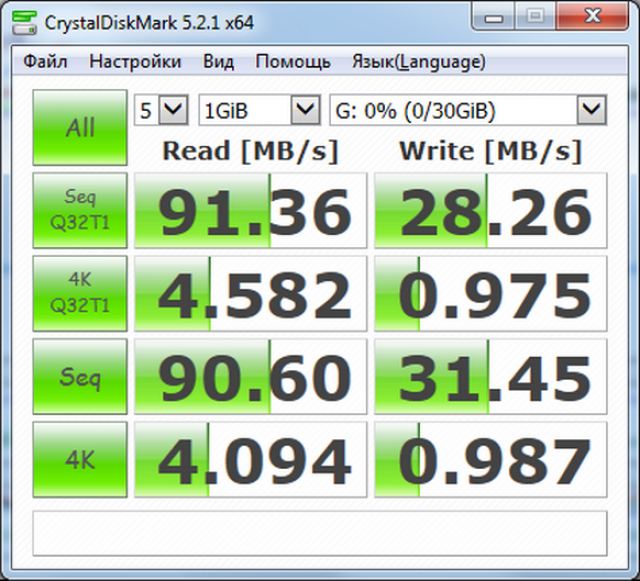Expand the 1GiB test size dropdown
This screenshot has width=640, height=581.
(258, 110)
